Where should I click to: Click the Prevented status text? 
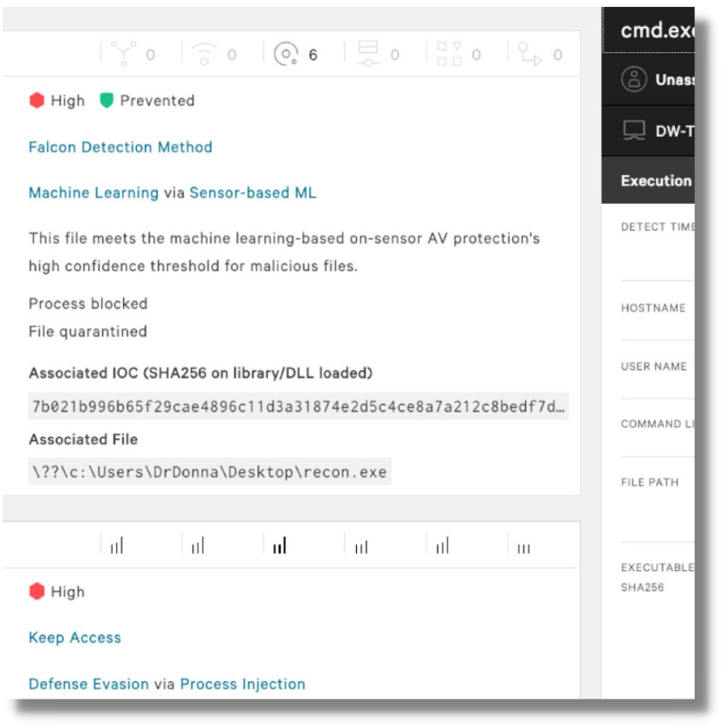click(x=158, y=101)
